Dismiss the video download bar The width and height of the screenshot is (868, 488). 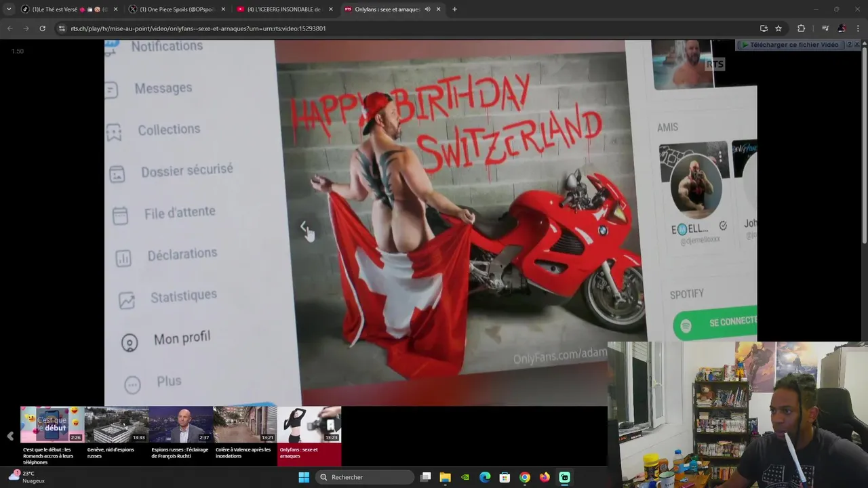point(857,45)
